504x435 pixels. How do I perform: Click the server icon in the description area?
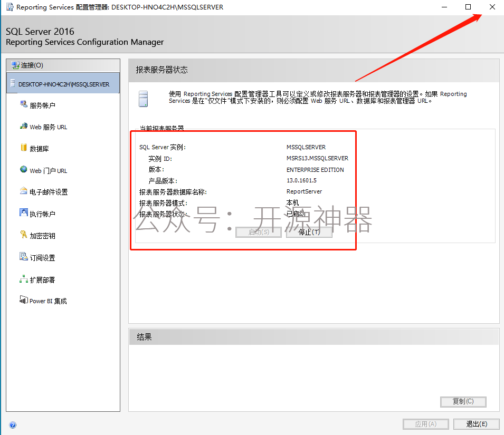click(x=144, y=99)
